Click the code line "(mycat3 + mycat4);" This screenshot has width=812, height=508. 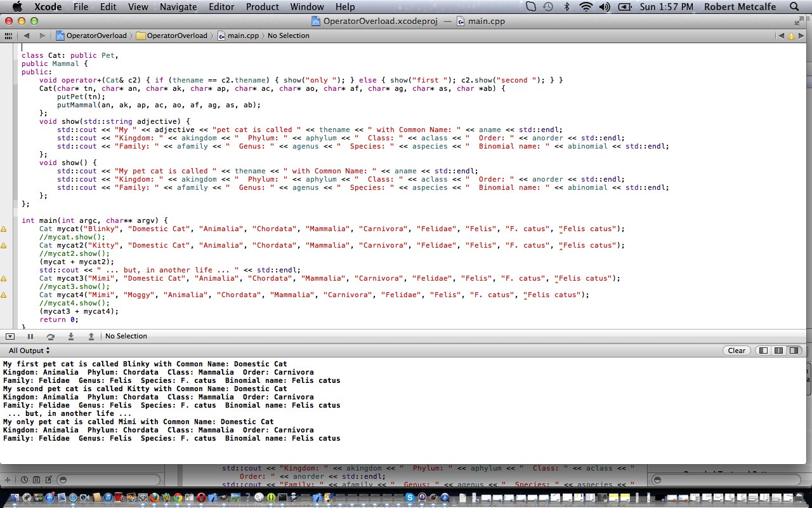point(79,311)
